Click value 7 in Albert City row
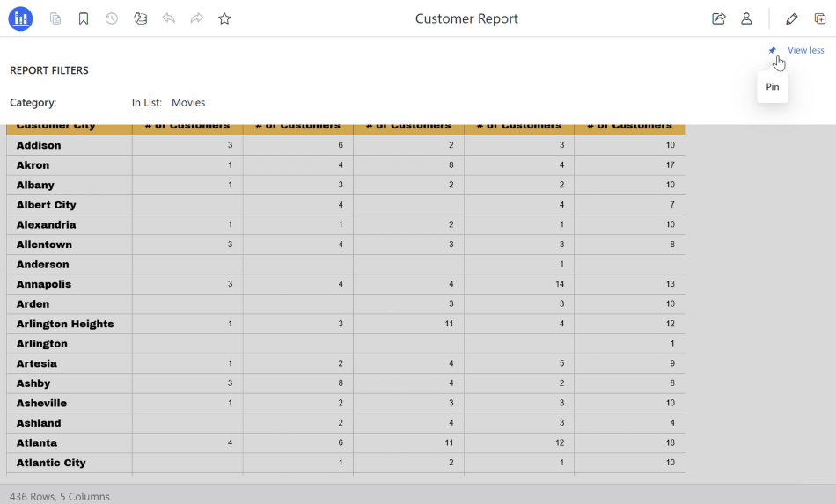This screenshot has height=504, width=836. point(672,205)
